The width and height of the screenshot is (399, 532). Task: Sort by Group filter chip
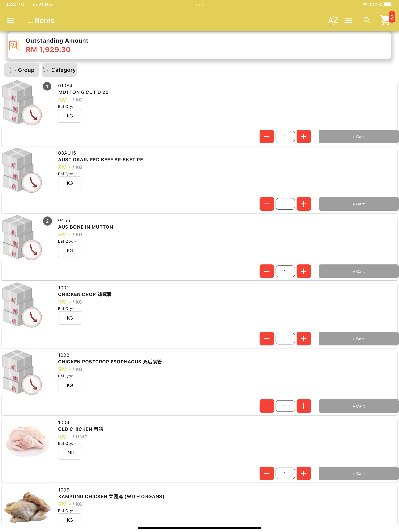tap(22, 70)
